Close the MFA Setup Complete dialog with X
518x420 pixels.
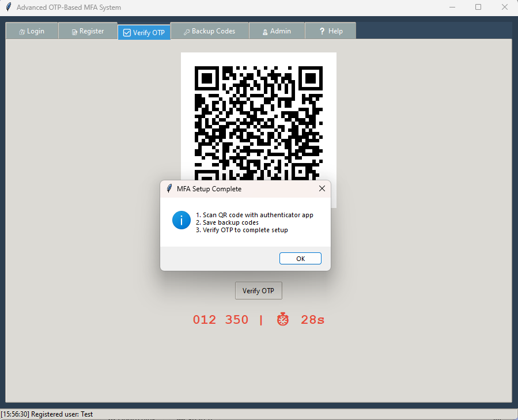(322, 189)
